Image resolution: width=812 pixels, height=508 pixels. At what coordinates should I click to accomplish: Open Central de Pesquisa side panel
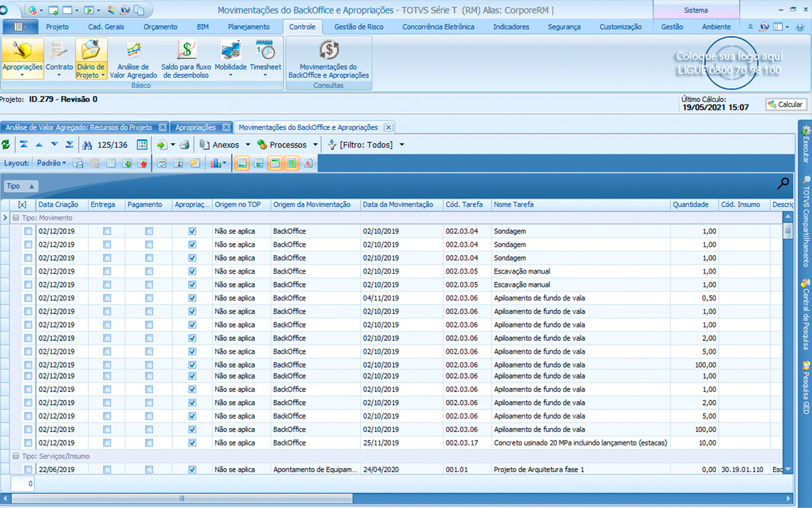click(x=805, y=314)
